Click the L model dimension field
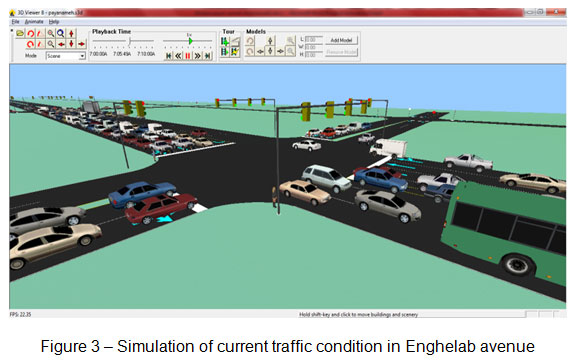 pos(314,39)
